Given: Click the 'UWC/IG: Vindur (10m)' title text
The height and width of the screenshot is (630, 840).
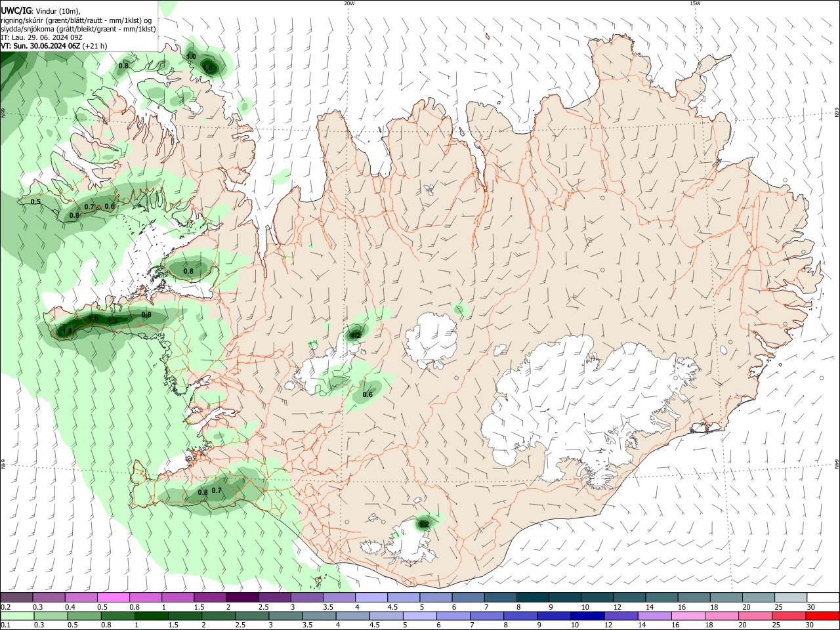Looking at the screenshot, I should (41, 10).
